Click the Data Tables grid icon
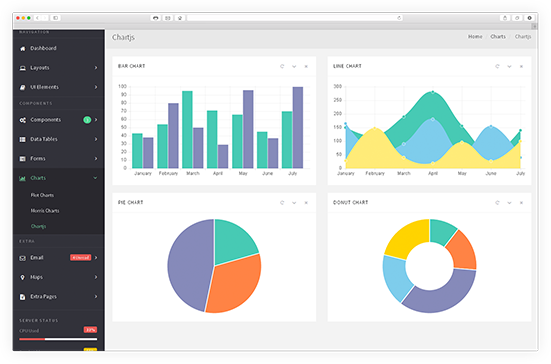This screenshot has height=364, width=551. coord(22,139)
